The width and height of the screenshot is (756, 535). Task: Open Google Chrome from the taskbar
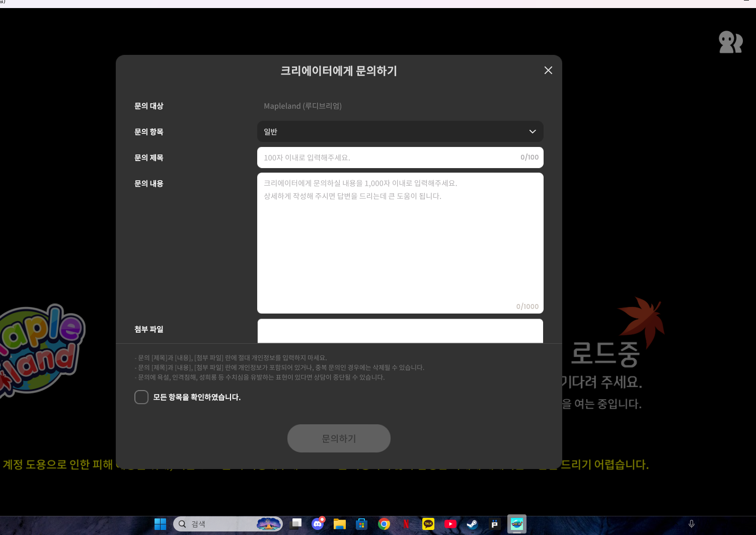tap(384, 524)
